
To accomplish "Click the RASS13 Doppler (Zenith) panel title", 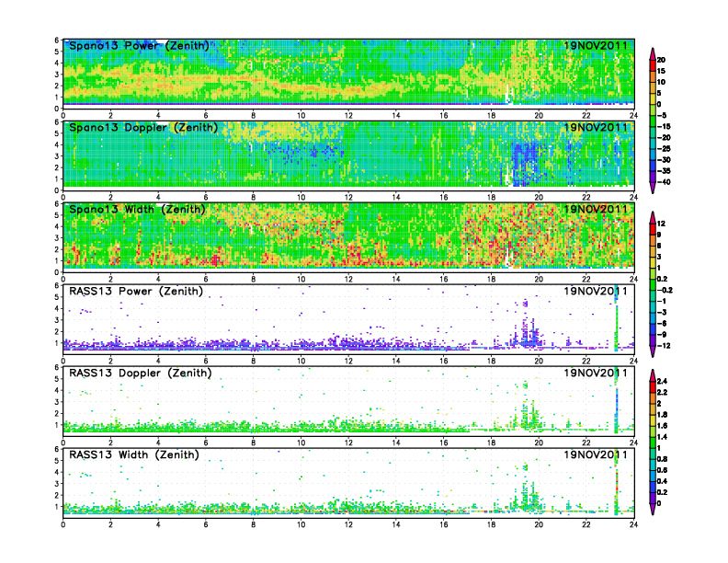I will tap(141, 373).
